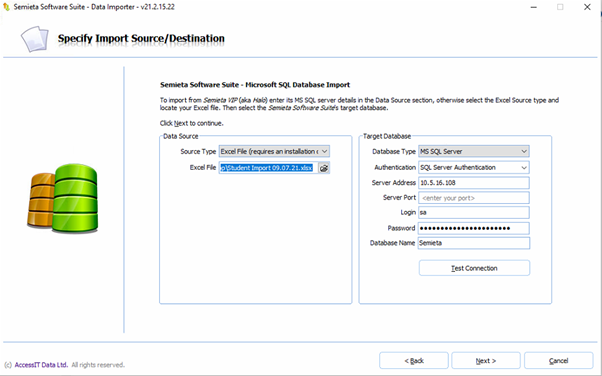602x376 pixels.
Task: Click the 'Click Next to continue.' text
Action: point(192,123)
